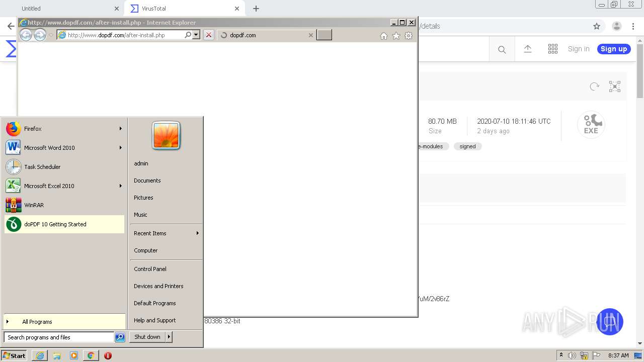Open IE Favorites star
Image resolution: width=644 pixels, height=362 pixels.
coord(396,36)
